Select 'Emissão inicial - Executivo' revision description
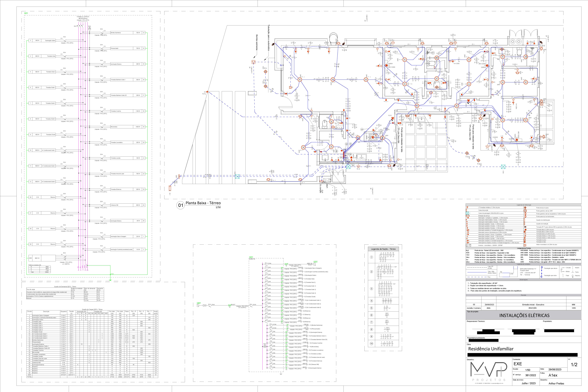 533,305
